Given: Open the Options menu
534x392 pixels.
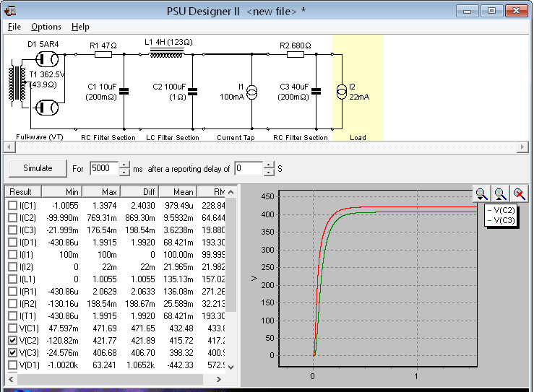Looking at the screenshot, I should tap(46, 27).
